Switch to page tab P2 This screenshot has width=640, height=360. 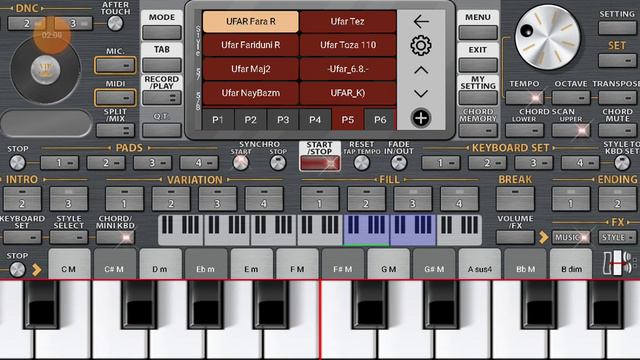click(250, 120)
